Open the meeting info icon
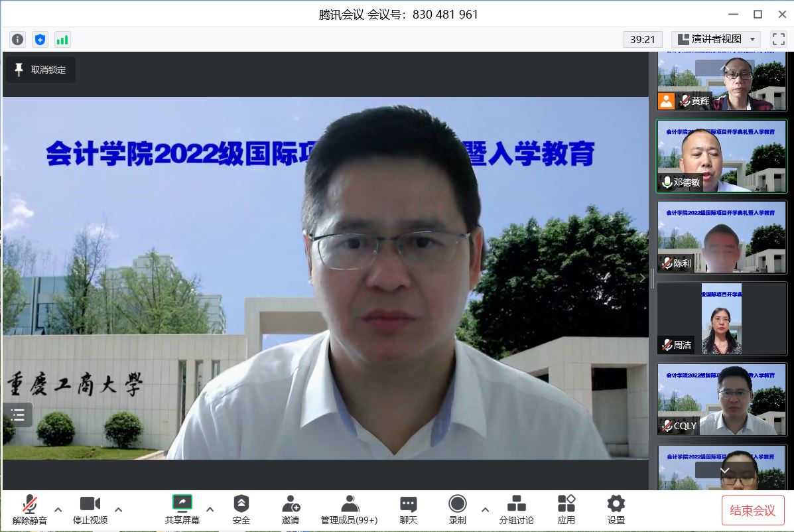794x532 pixels. click(18, 40)
